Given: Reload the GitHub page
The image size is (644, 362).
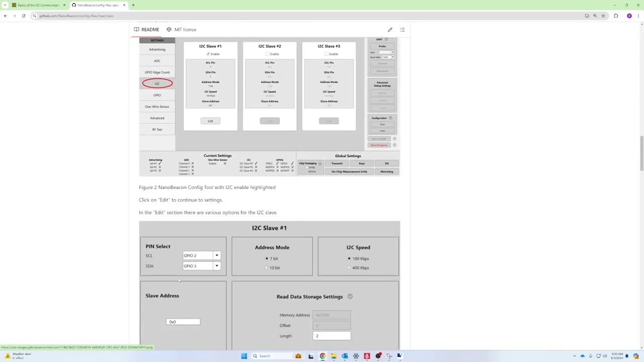Looking at the screenshot, I should click(x=24, y=16).
